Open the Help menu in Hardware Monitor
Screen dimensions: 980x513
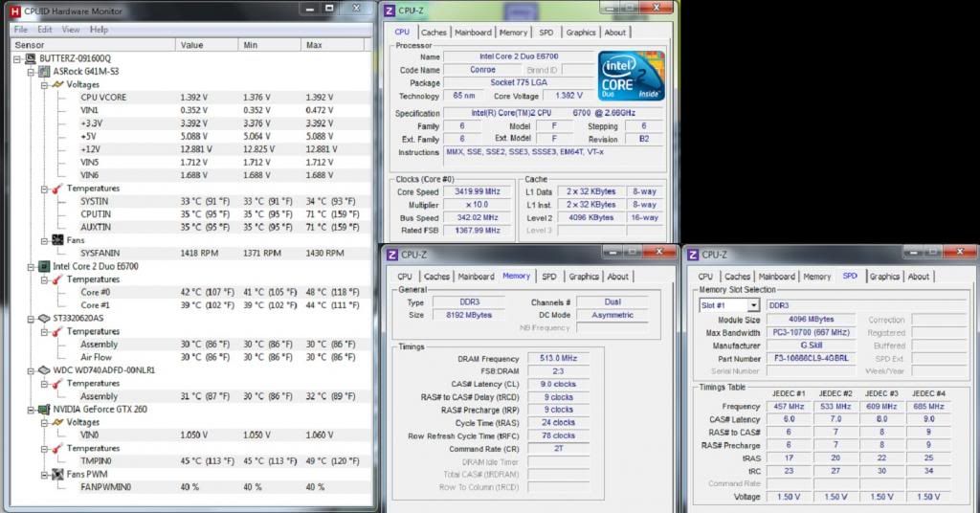(x=99, y=30)
